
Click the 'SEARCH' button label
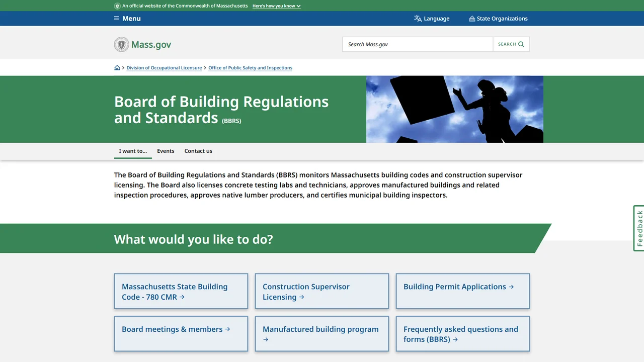(507, 44)
